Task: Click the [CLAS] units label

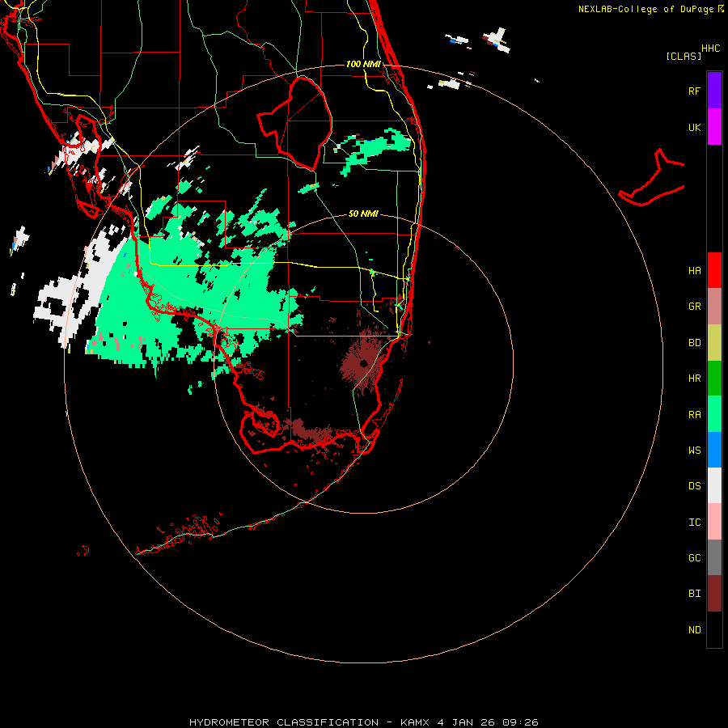Action: pos(683,57)
